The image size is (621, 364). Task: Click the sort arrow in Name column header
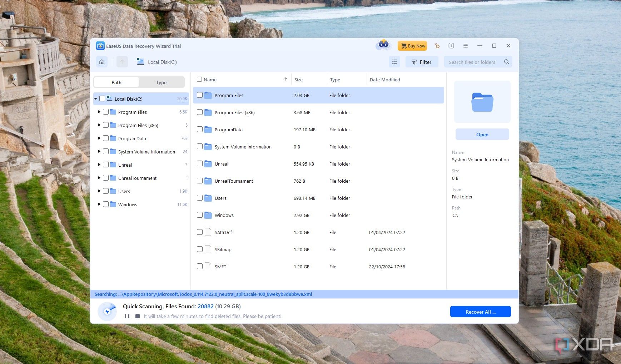point(286,79)
